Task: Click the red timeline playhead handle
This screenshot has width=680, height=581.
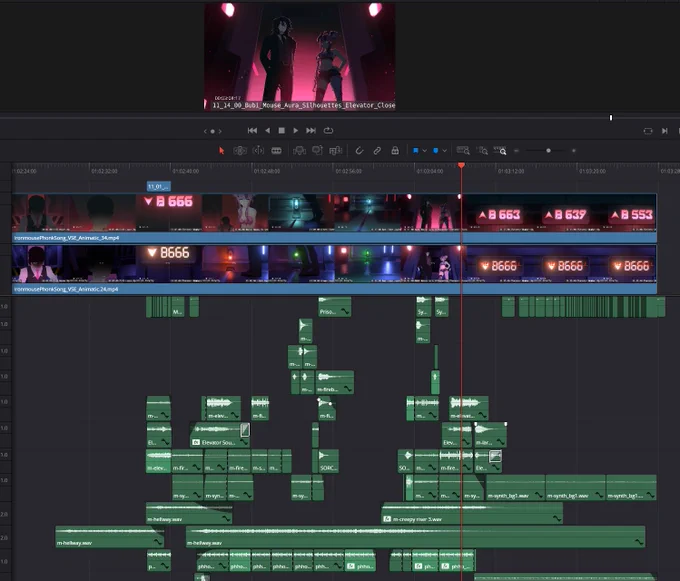Action: click(x=461, y=165)
